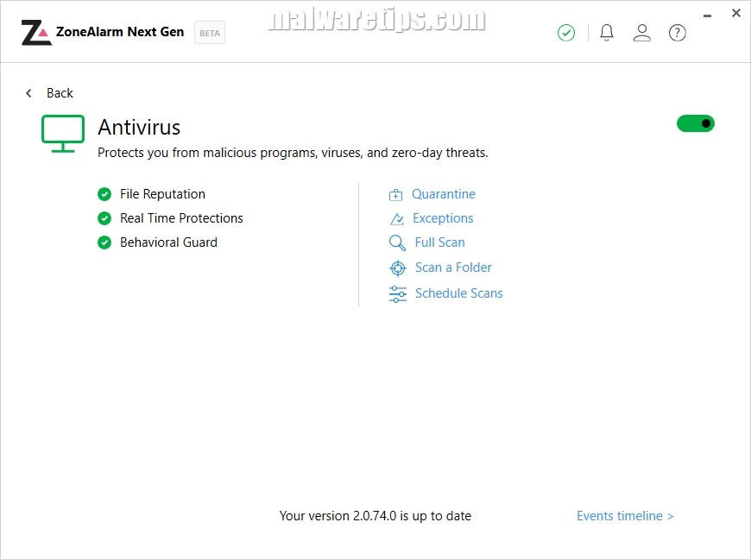Click the green Antivirus monitor icon
Viewport: 751px width, 560px height.
tap(63, 134)
